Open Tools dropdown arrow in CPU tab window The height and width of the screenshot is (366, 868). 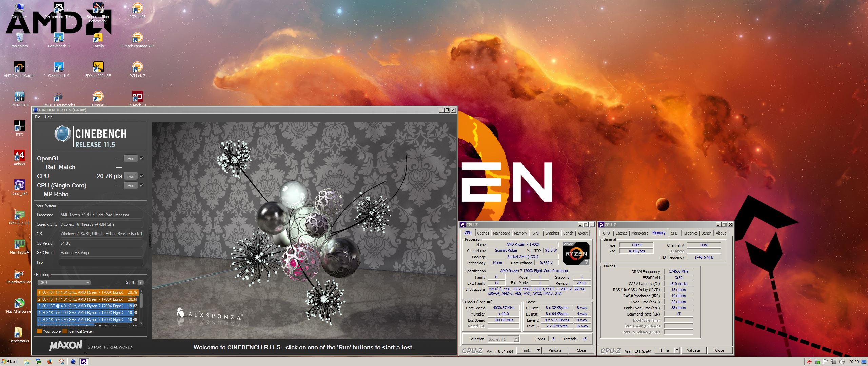538,350
